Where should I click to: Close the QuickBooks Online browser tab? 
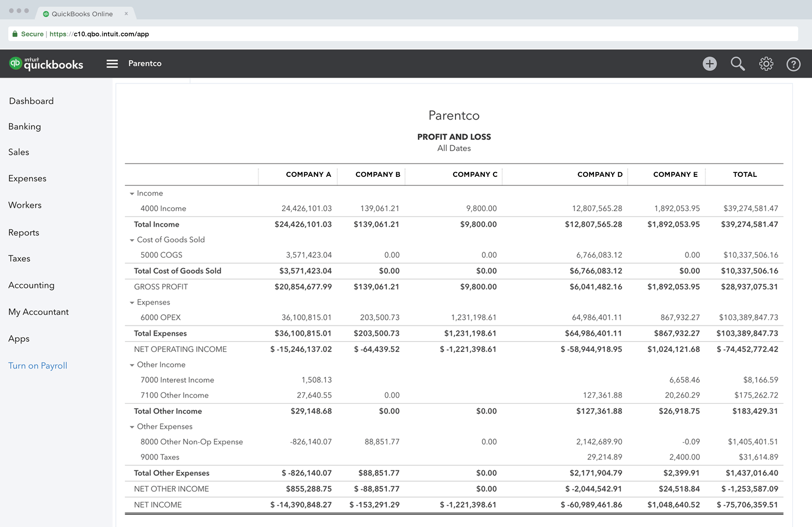[126, 13]
